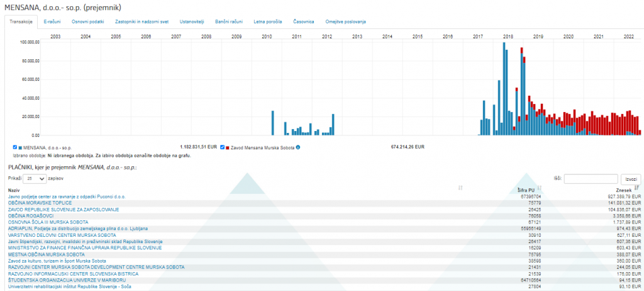Click the Išči search input field

point(591,179)
